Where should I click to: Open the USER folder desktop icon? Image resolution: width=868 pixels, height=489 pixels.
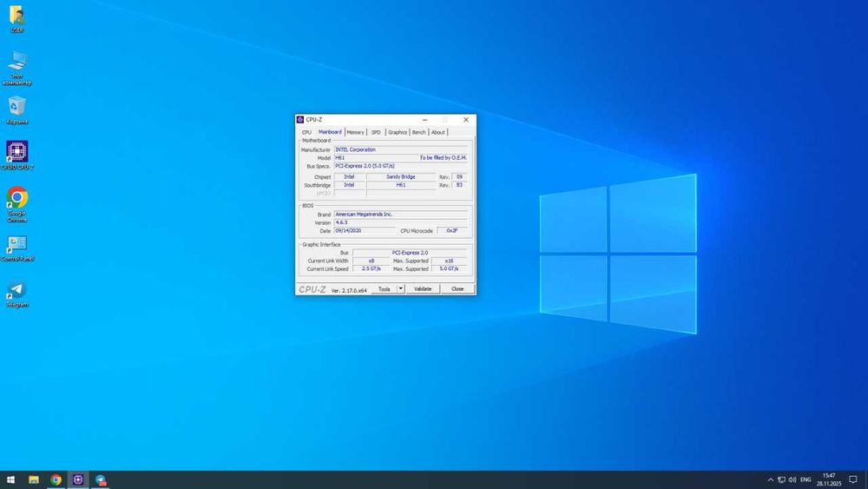coord(16,16)
